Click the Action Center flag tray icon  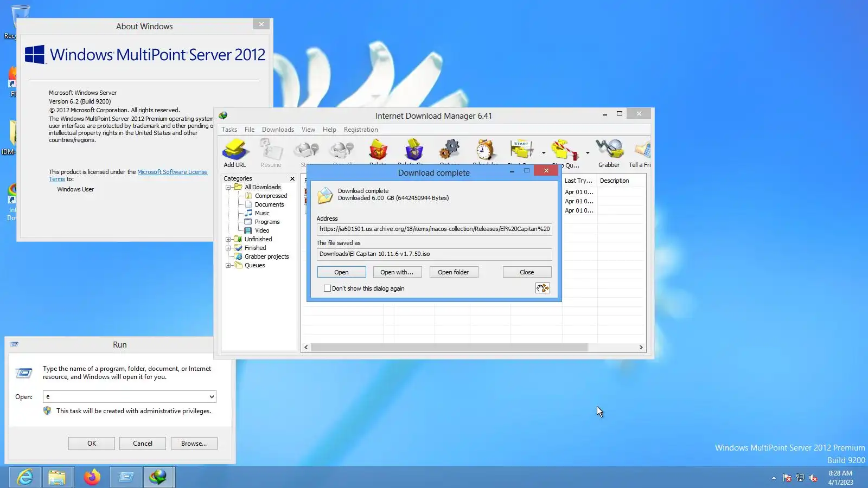pos(787,478)
